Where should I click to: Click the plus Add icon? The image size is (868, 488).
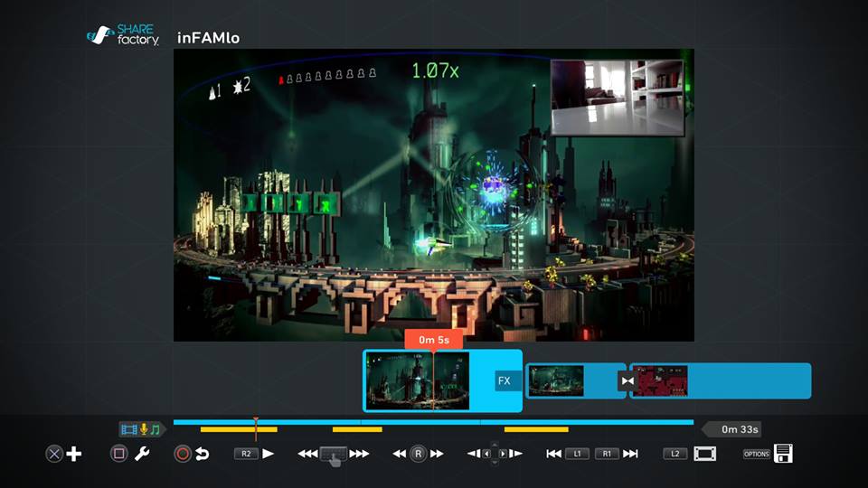73,454
